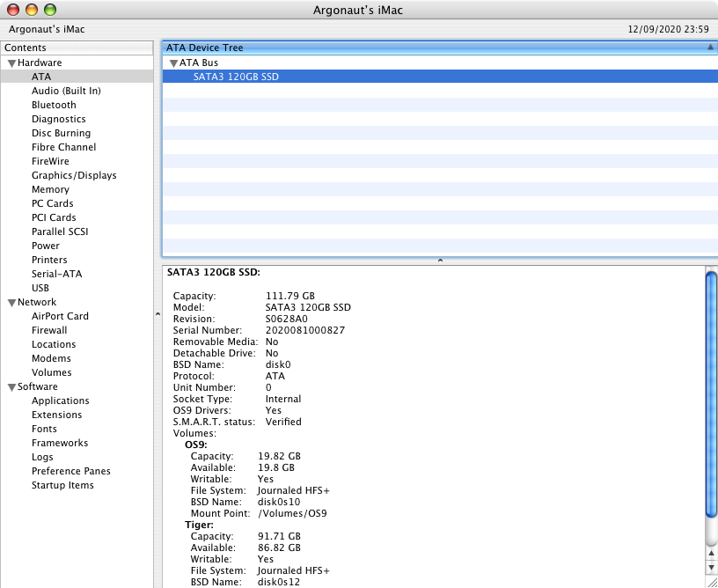Select ATA in the Hardware list
The height and width of the screenshot is (588, 718).
(77, 77)
